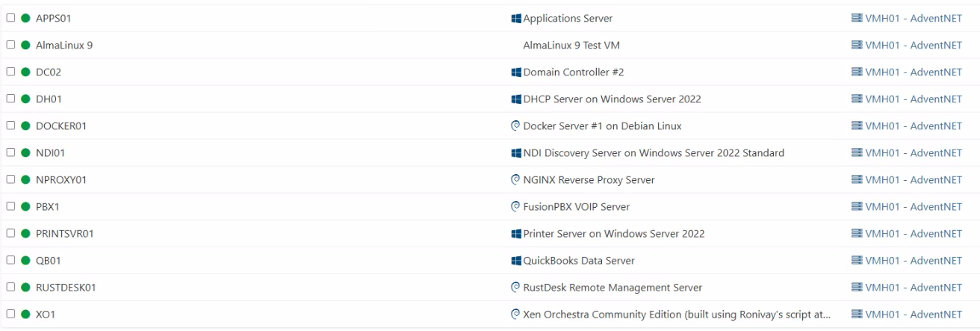
Task: Click the green status dot of AlmaLinux 9
Action: point(25,45)
